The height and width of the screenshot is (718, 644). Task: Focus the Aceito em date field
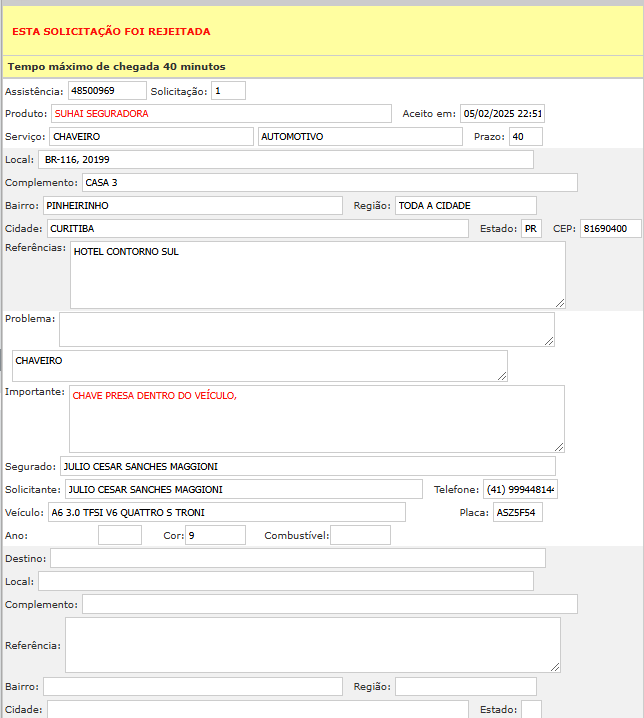502,114
